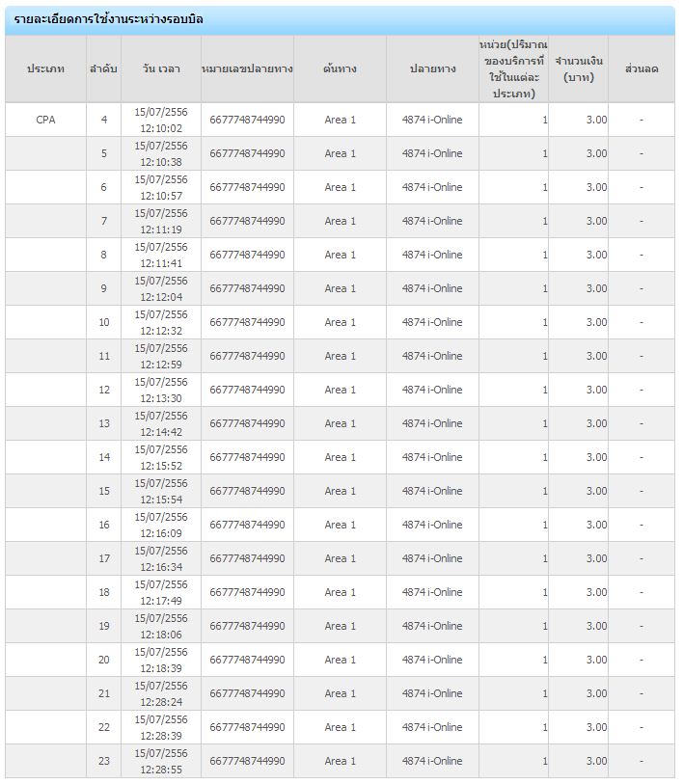683x784 pixels.
Task: Click the CPA type cell
Action: [x=45, y=120]
